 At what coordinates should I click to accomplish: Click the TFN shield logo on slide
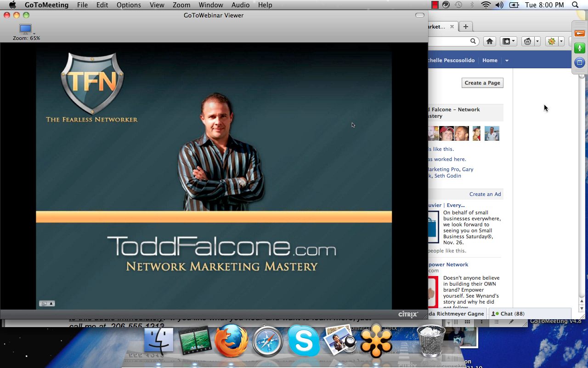tap(92, 82)
